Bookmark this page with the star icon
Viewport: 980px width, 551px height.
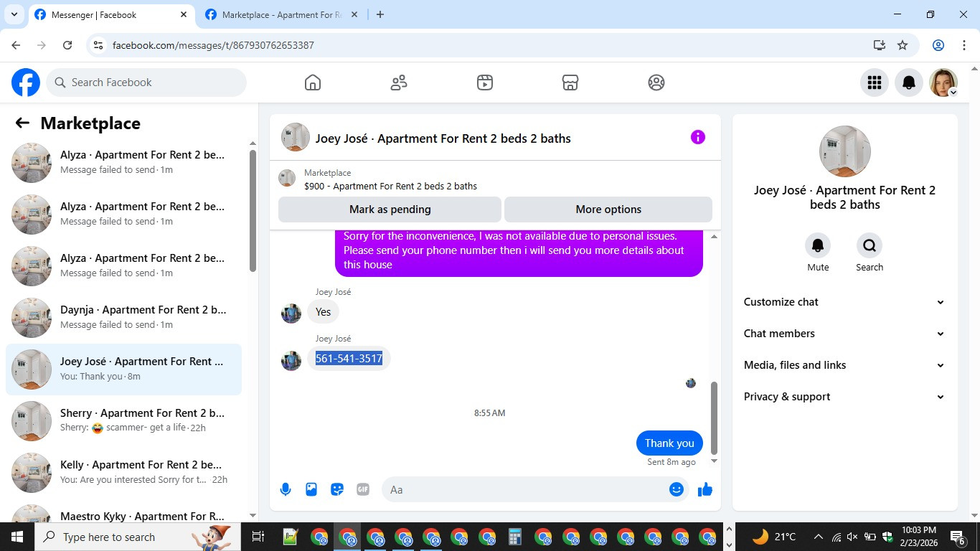click(x=903, y=45)
